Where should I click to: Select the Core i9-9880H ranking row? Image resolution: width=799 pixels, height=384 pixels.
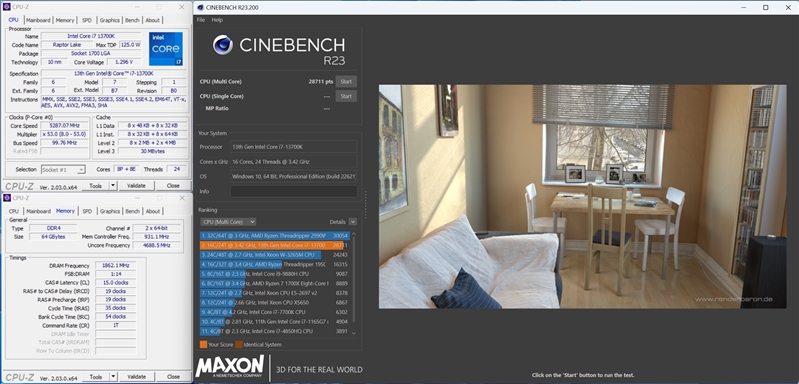275,274
